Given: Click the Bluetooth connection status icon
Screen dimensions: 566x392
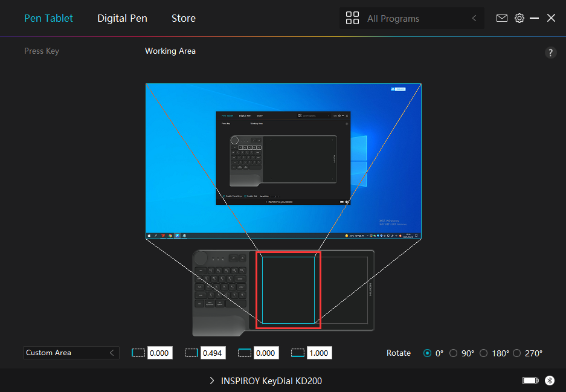Looking at the screenshot, I should click(550, 380).
